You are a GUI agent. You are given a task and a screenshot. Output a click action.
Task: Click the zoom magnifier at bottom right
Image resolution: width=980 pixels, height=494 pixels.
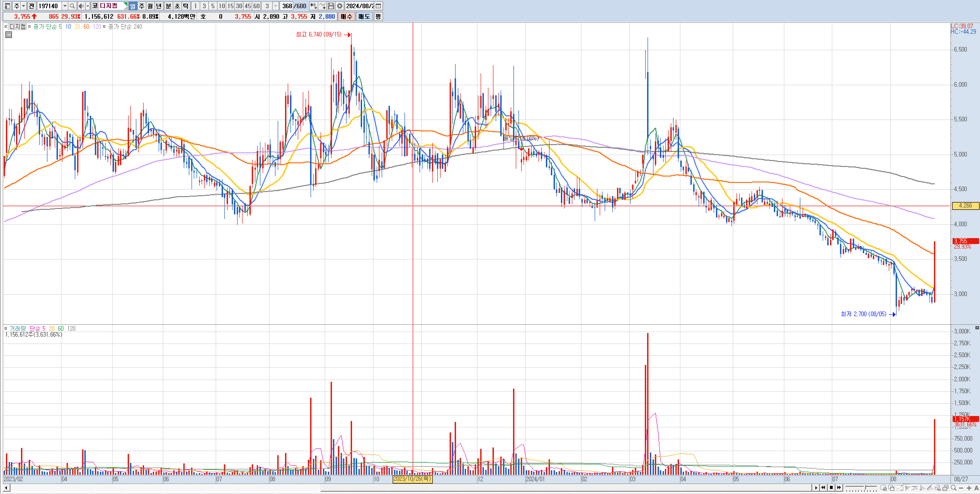tap(953, 488)
